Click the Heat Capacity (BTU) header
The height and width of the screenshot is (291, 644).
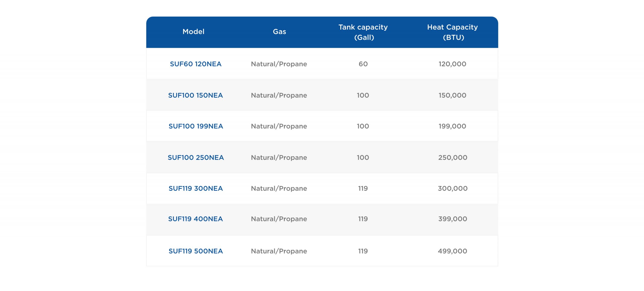pyautogui.click(x=452, y=32)
